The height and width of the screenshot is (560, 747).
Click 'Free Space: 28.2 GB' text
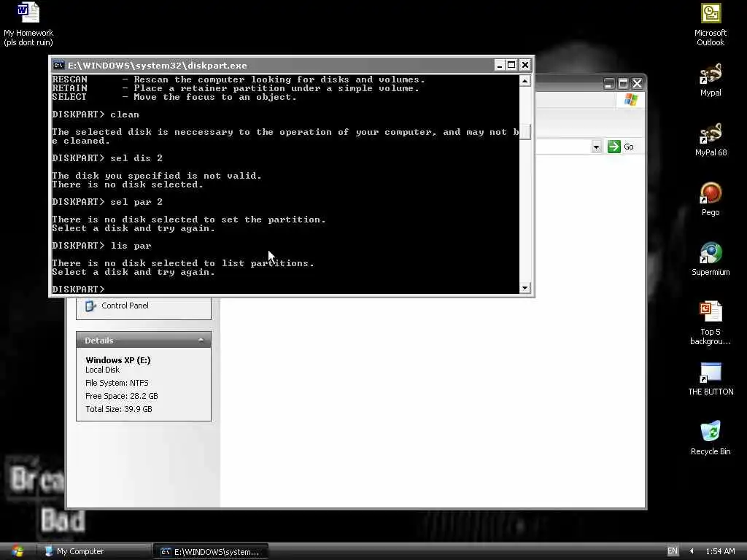[x=122, y=396]
